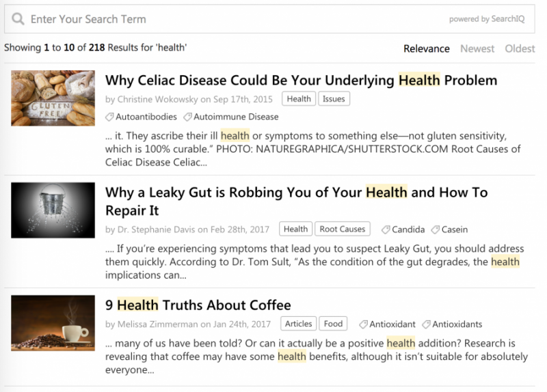547x392 pixels.
Task: Select the Food category button
Action: [x=333, y=324]
